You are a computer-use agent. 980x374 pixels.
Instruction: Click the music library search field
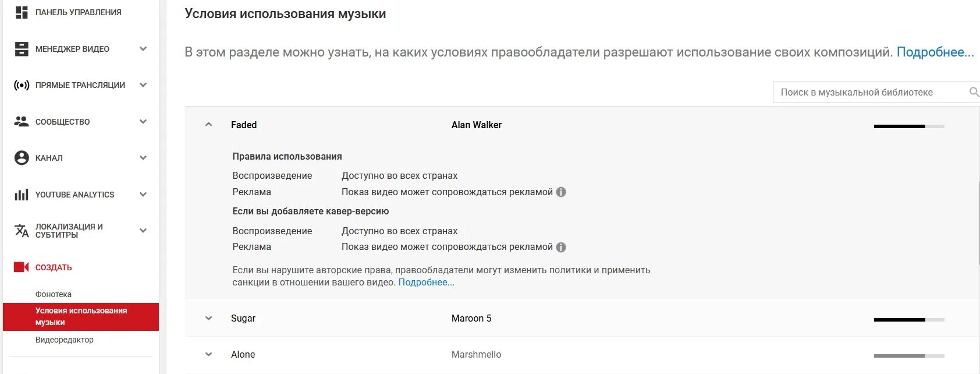pyautogui.click(x=870, y=92)
